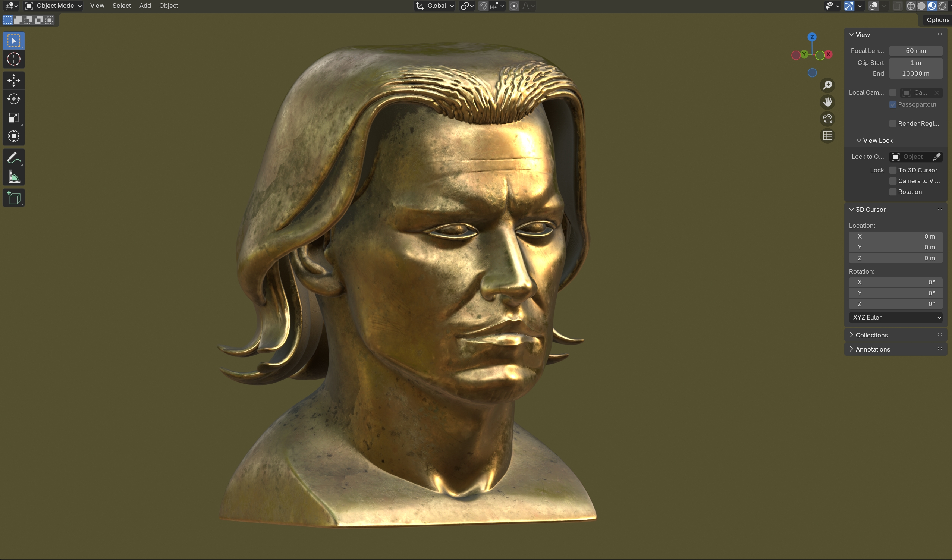Screen dimensions: 952x560
Task: Choose the Scale tool
Action: (13, 118)
